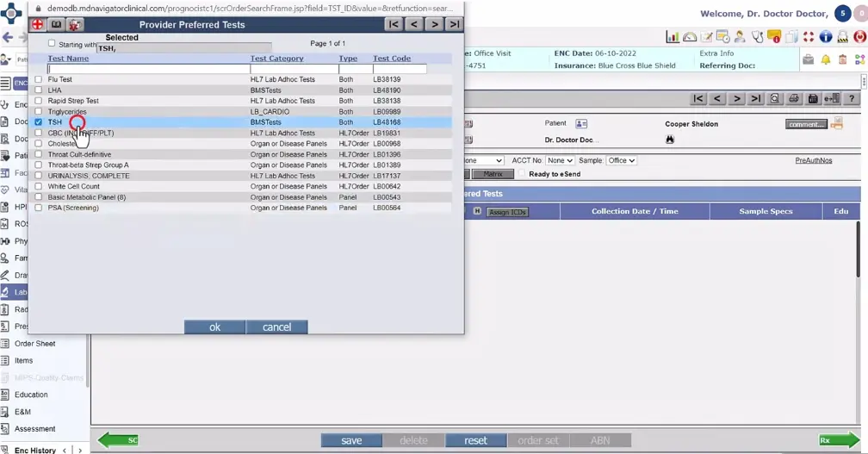Screen dimensions: 868x454
Task: Go to last record in main window toolbar
Action: (756, 98)
